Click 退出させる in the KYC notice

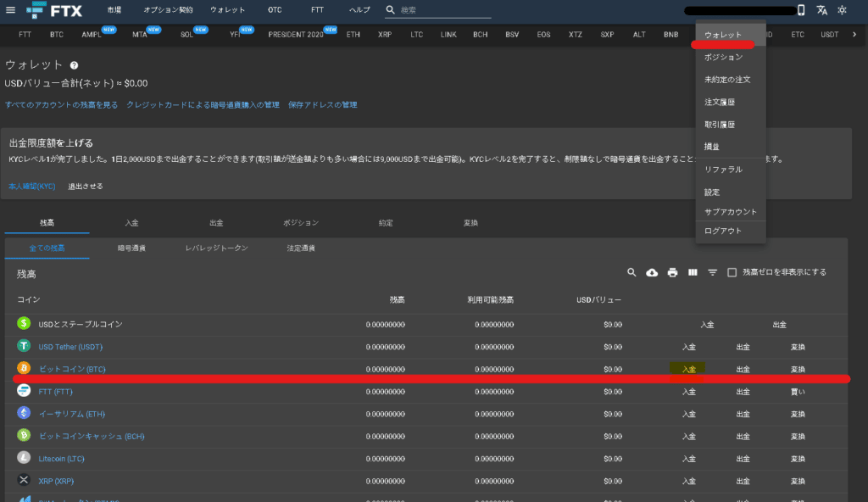coord(86,187)
